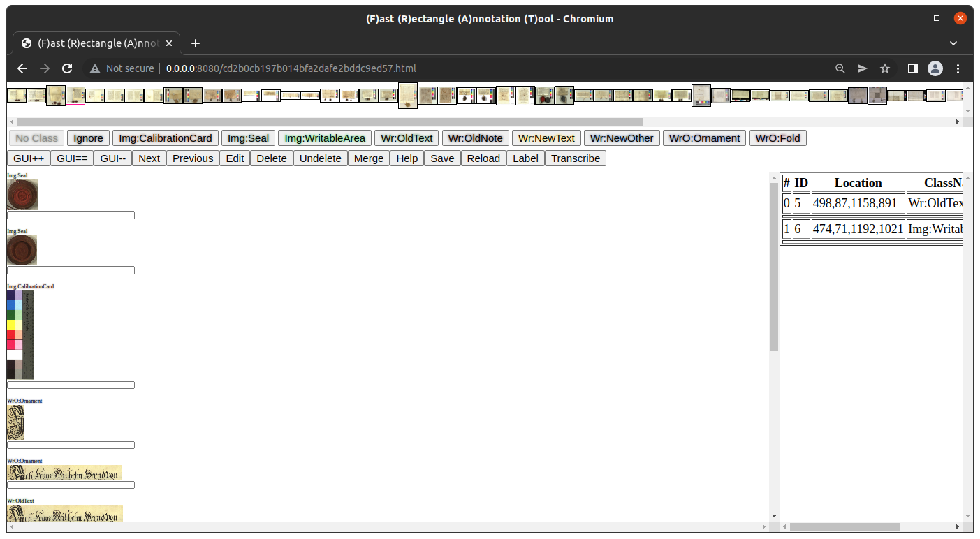Choose the WrO:Ornament class button

[704, 138]
